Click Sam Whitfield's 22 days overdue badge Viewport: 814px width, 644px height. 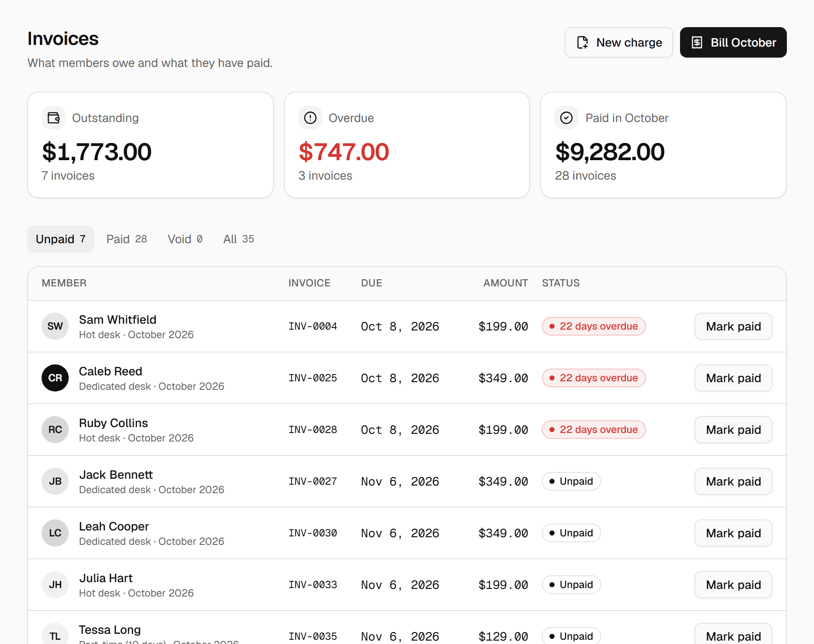[x=594, y=326]
